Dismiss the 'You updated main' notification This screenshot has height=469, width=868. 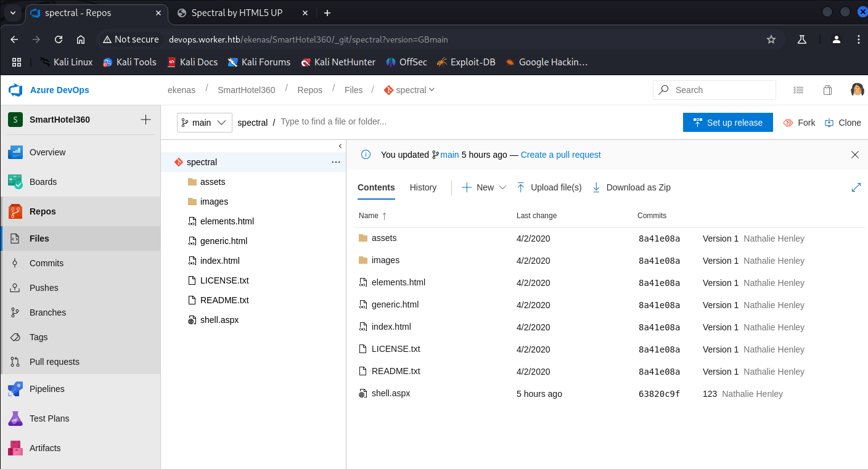click(855, 155)
